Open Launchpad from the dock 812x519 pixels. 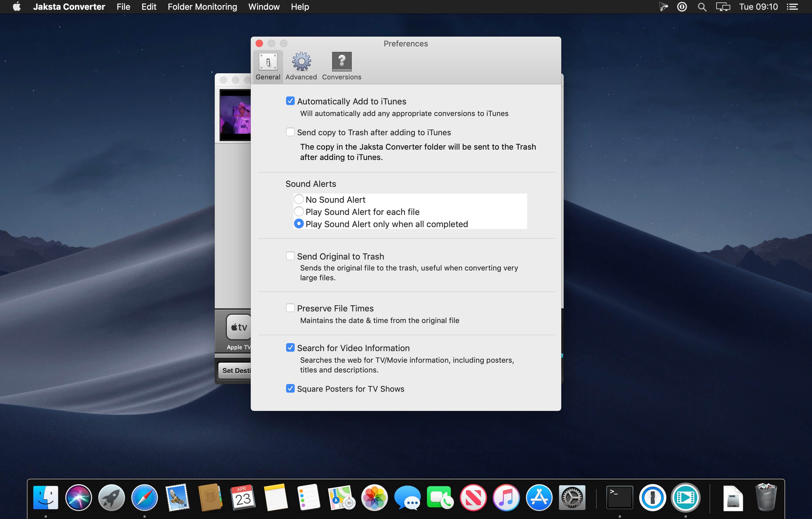pos(112,497)
